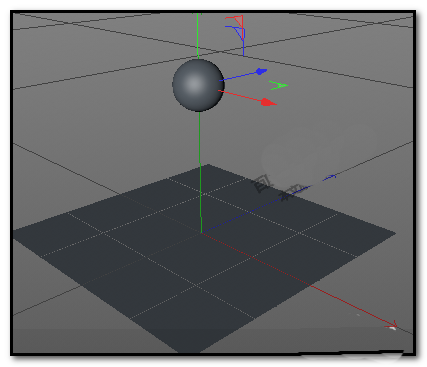427x367 pixels.
Task: Grab the blue Z-axis arrow handle
Action: (x=261, y=71)
